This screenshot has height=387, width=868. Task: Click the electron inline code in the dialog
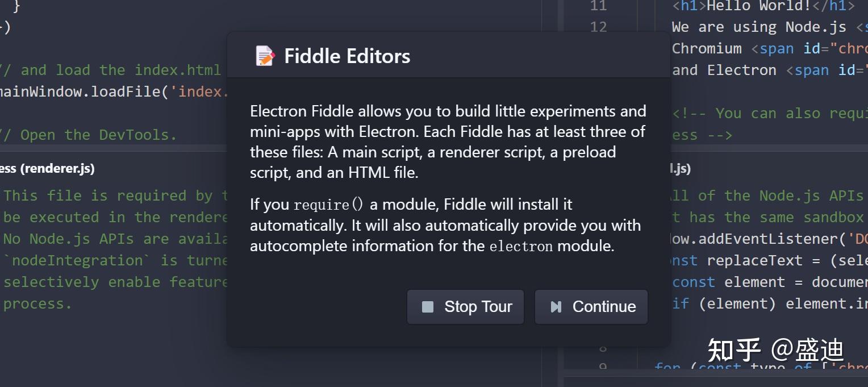523,246
